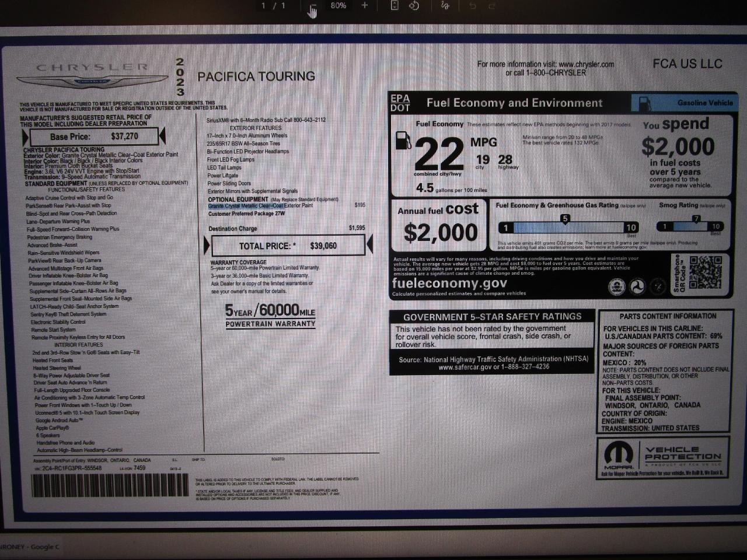Click the current page number field
The image size is (747, 560).
click(264, 6)
